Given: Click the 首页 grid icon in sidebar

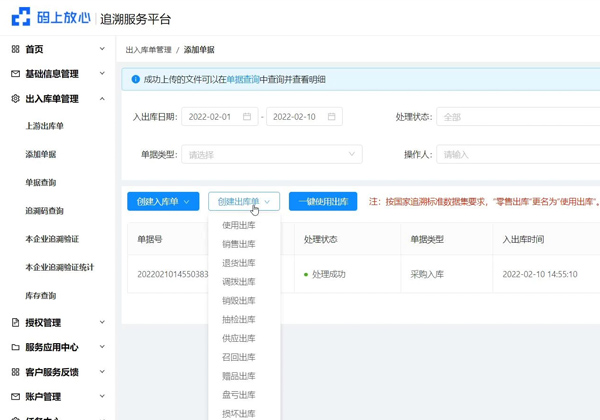Looking at the screenshot, I should coord(15,49).
